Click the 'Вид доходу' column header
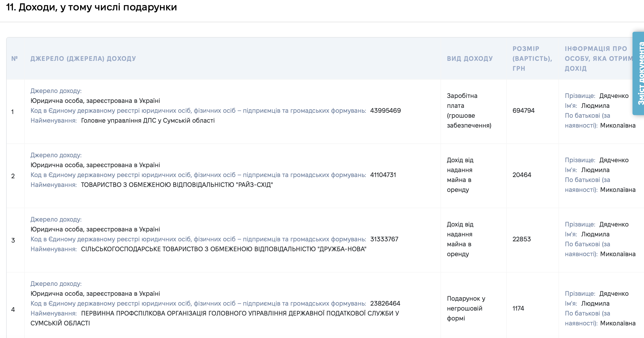This screenshot has height=338, width=644. pyautogui.click(x=470, y=59)
